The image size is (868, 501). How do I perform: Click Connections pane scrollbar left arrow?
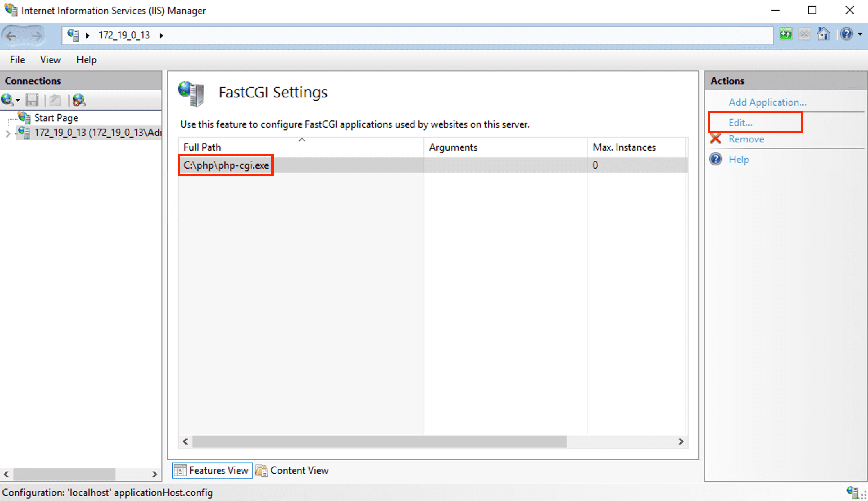pos(6,474)
